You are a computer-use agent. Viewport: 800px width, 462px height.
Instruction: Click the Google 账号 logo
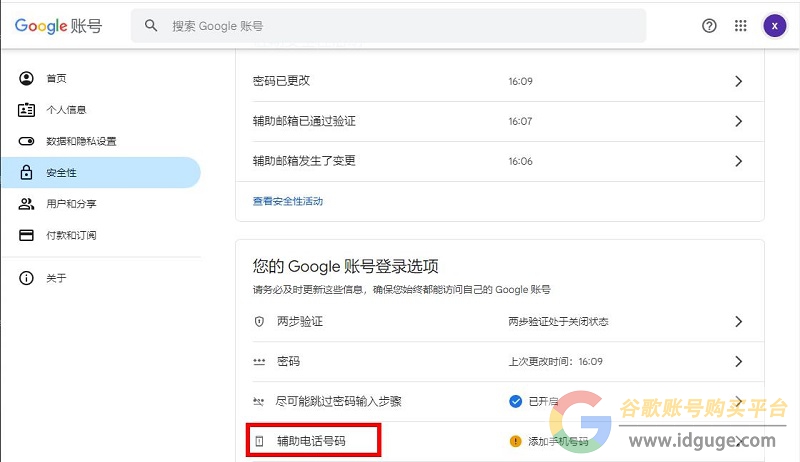(x=58, y=25)
